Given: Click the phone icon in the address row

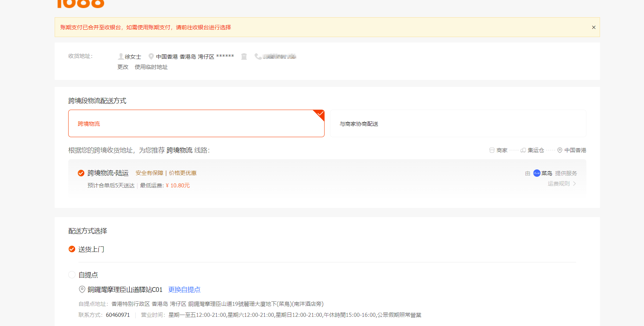Looking at the screenshot, I should [258, 56].
